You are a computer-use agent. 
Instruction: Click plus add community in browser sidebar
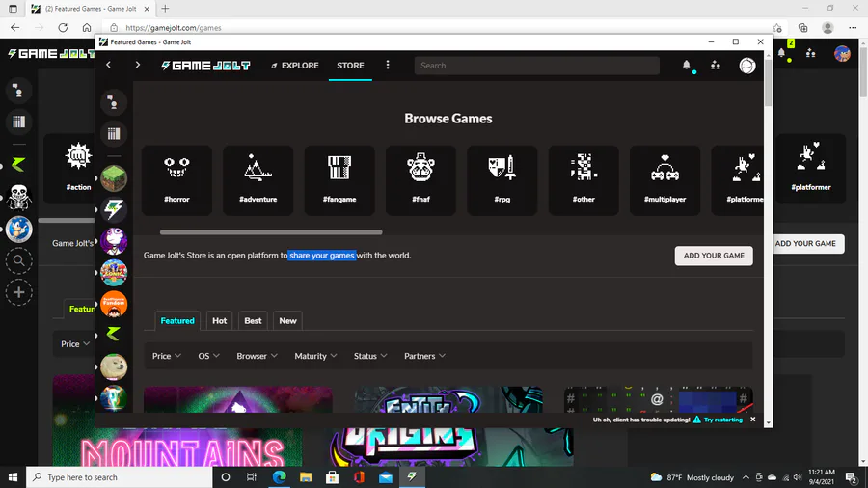click(x=19, y=292)
